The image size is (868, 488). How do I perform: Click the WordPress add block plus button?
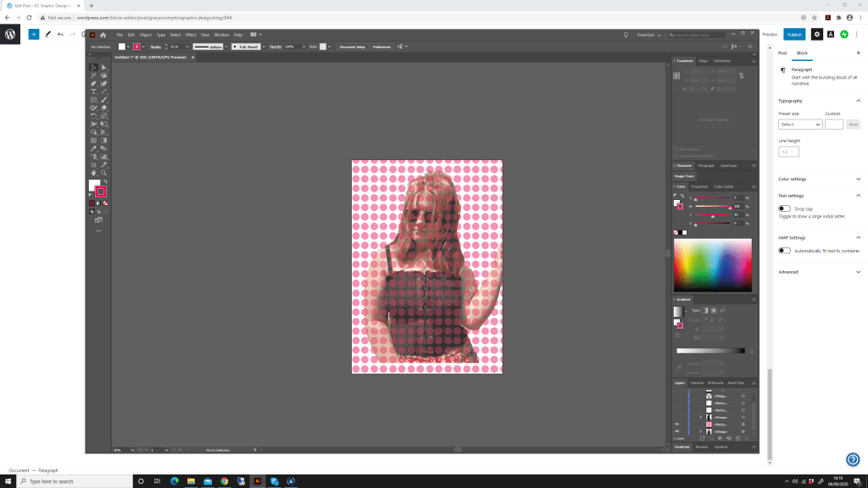(x=33, y=34)
